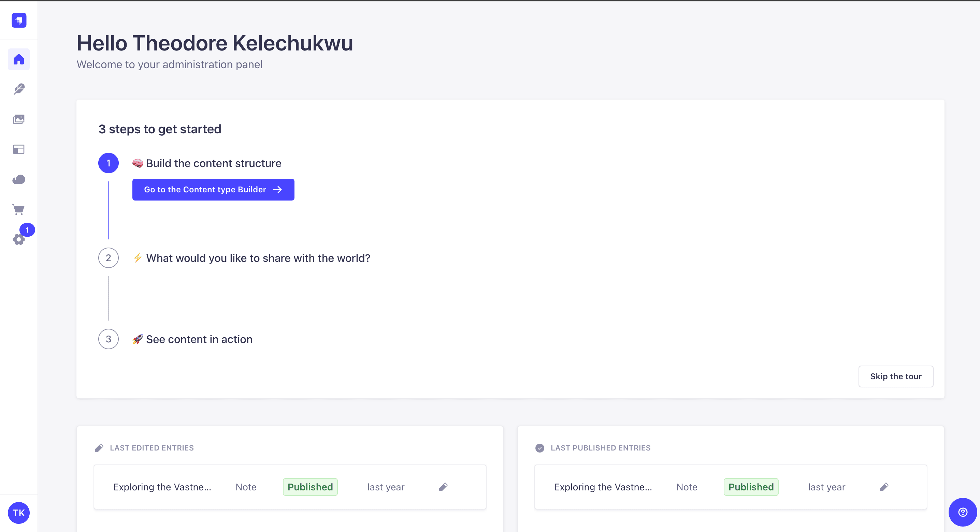
Task: Open the Media Library icon
Action: coord(19,119)
